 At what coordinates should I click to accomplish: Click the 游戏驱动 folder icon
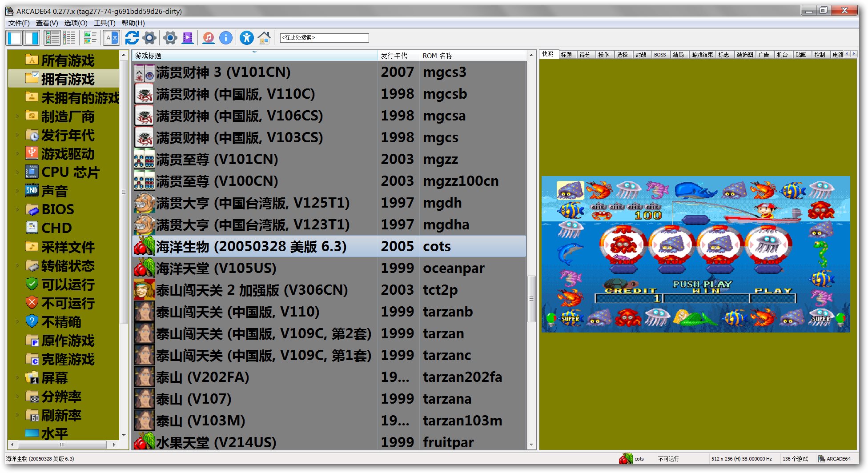tap(32, 153)
